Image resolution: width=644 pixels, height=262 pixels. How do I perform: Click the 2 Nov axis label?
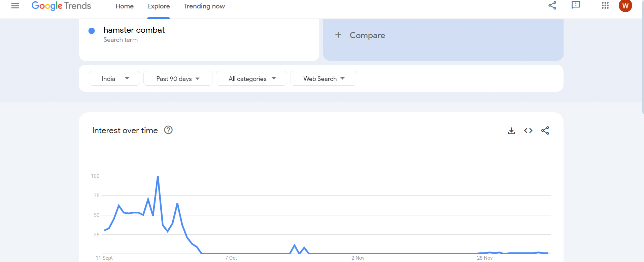click(358, 258)
